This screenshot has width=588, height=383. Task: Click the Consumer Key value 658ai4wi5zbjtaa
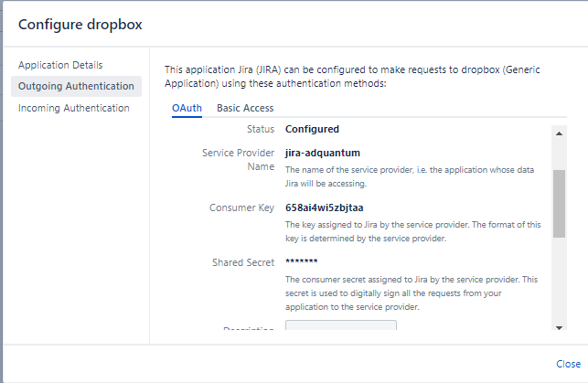click(326, 207)
